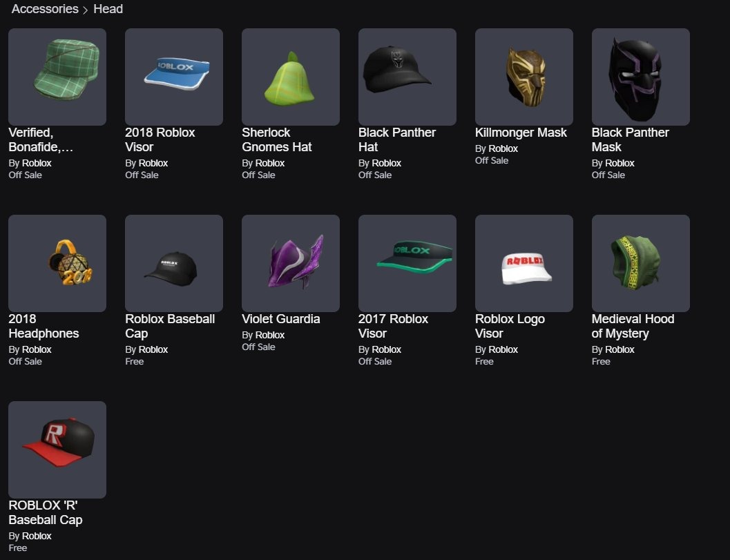The image size is (730, 560).
Task: Click 'Off Sale' under Verified, Bonafide
Action: (x=25, y=175)
